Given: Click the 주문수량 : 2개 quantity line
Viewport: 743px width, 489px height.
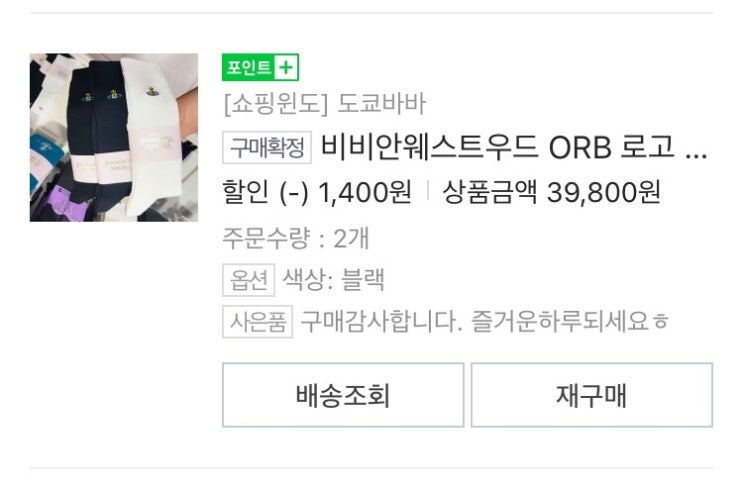Looking at the screenshot, I should [296, 238].
